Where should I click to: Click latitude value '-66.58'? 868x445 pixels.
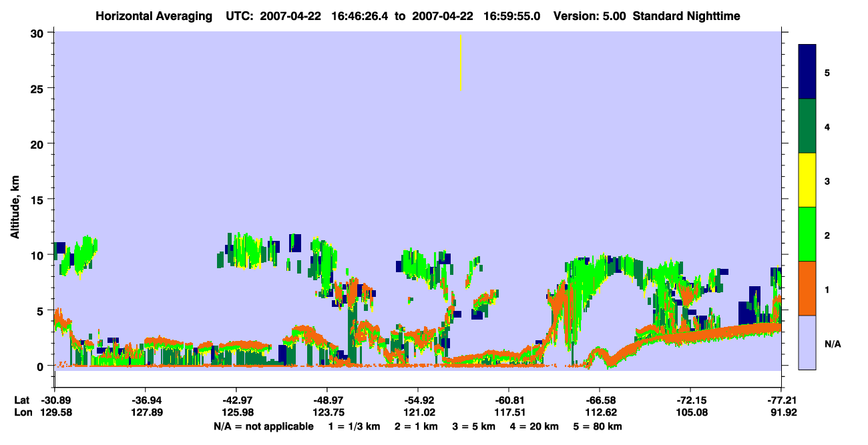pyautogui.click(x=600, y=400)
